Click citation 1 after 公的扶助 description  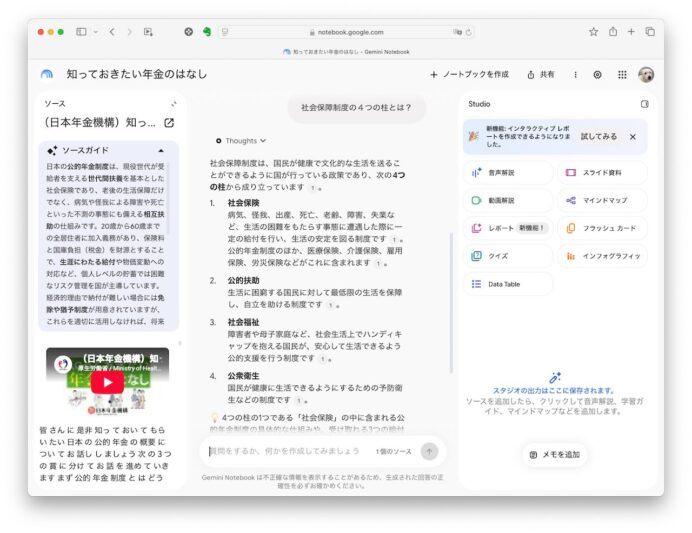331,305
